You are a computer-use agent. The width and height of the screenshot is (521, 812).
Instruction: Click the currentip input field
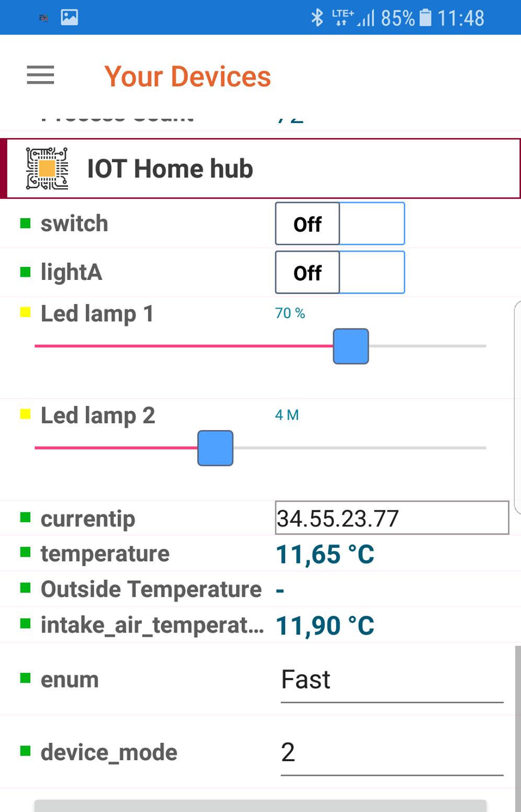pyautogui.click(x=392, y=518)
